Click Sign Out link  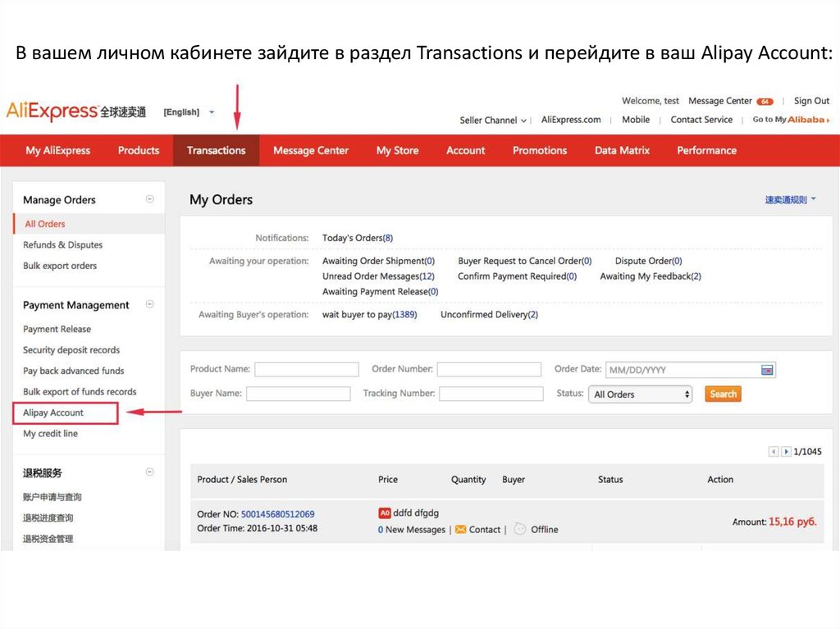point(811,101)
